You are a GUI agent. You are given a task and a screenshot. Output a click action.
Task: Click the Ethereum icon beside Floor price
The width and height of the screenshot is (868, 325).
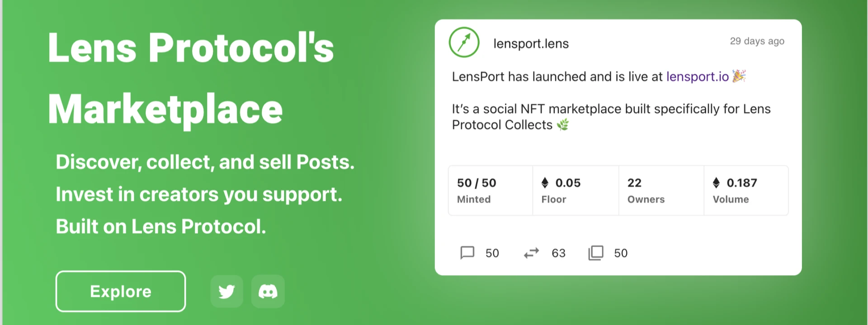(545, 183)
